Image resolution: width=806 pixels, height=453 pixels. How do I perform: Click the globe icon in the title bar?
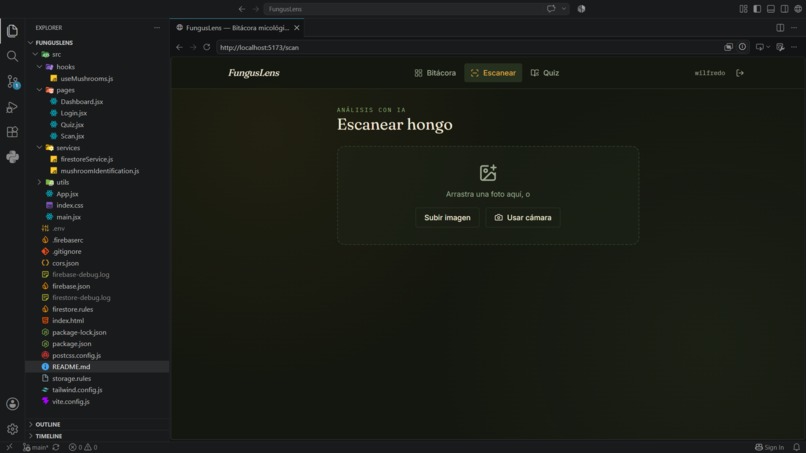coord(798,9)
